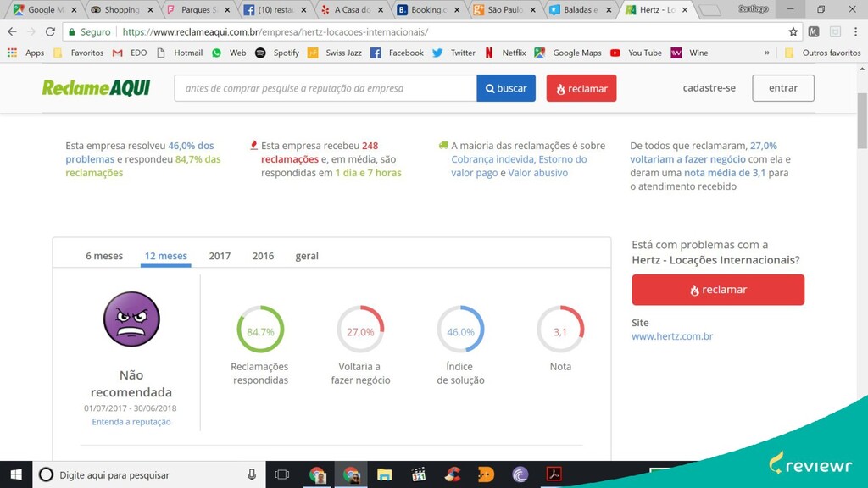
Task: Click the Valor abusivo link
Action: click(538, 173)
